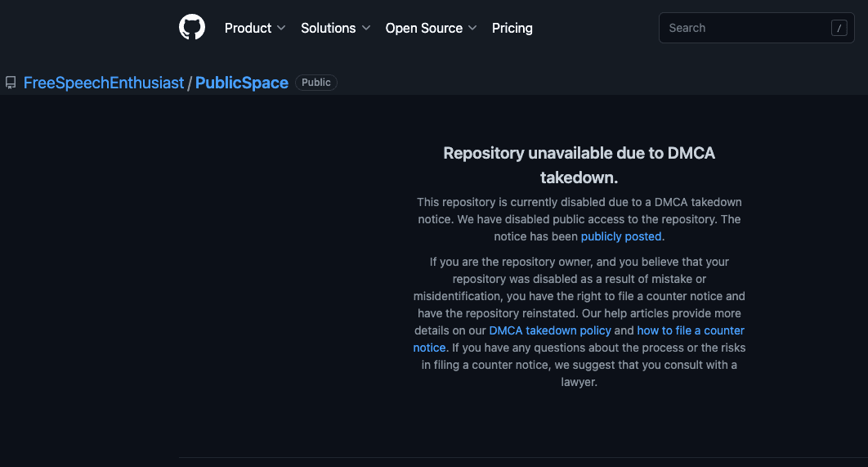The width and height of the screenshot is (868, 467).
Task: Open the Product menu
Action: pyautogui.click(x=255, y=28)
